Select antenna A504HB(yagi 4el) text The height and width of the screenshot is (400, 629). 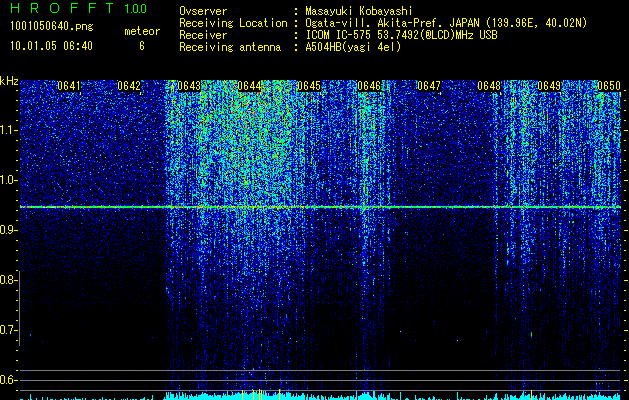[x=353, y=47]
